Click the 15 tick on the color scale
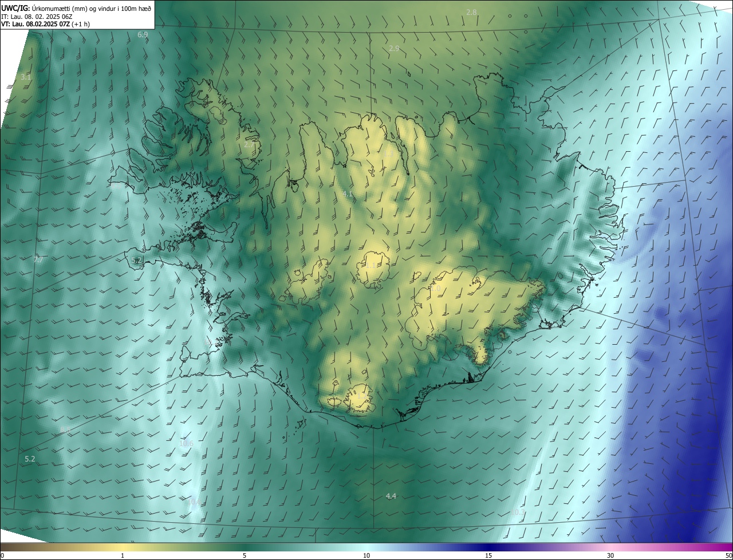The height and width of the screenshot is (560, 733). [x=488, y=555]
